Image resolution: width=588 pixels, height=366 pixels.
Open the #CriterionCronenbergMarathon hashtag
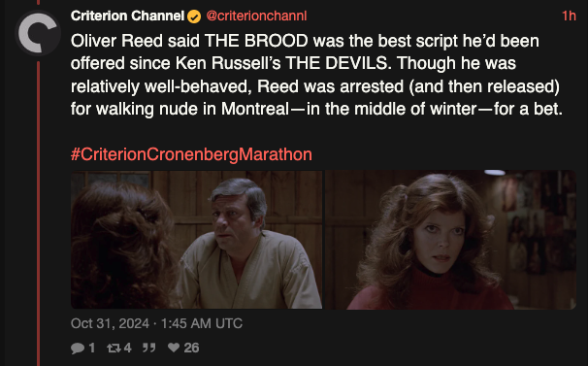[x=191, y=154]
